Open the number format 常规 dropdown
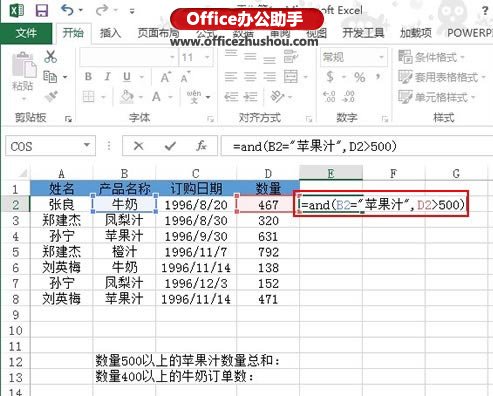493x396 pixels. (x=381, y=57)
